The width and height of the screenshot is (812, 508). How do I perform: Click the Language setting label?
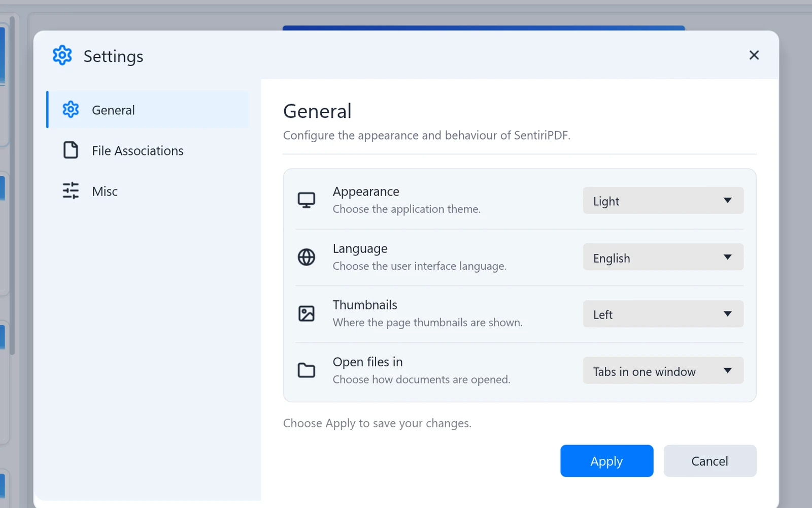point(360,248)
